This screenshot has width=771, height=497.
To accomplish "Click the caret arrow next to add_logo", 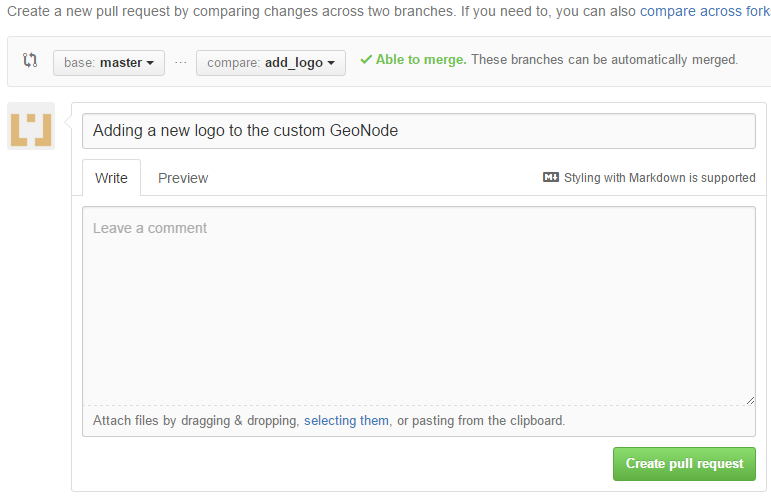I will [x=331, y=63].
